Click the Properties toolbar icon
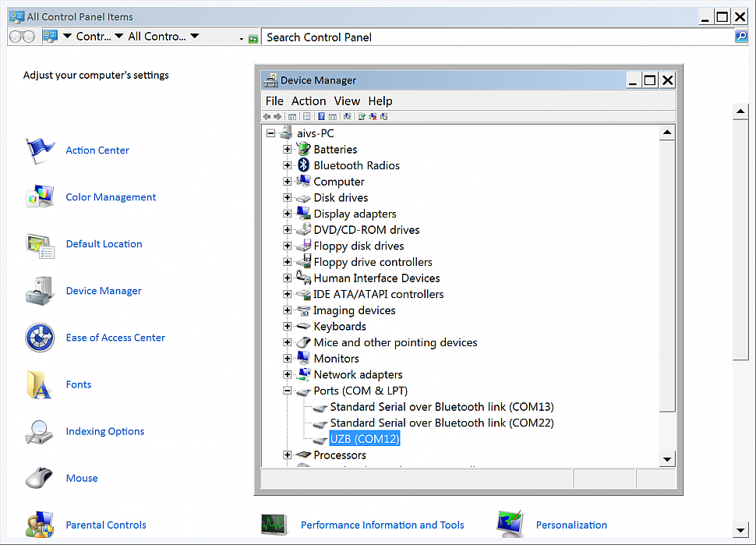This screenshot has height=545, width=756. tap(306, 117)
